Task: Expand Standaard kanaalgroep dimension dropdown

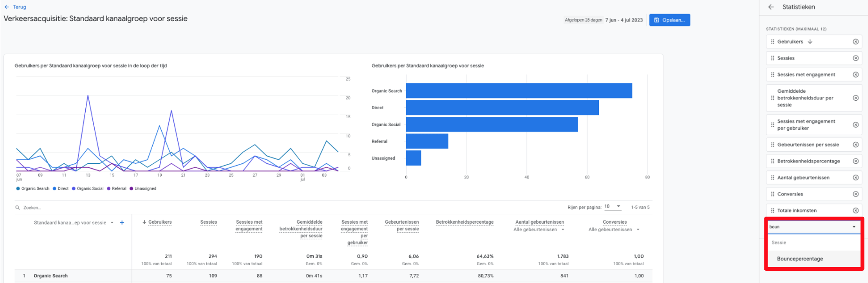Action: coord(112,223)
